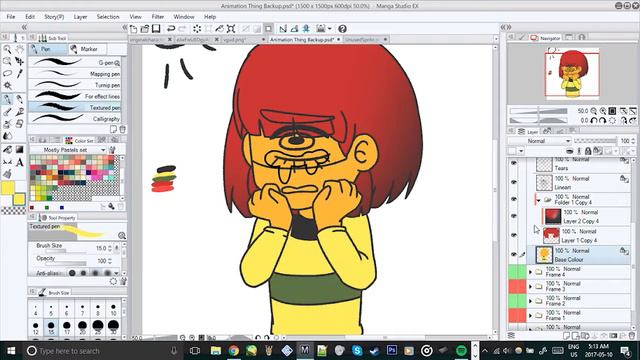
Task: Open the File menu
Action: [x=11, y=17]
